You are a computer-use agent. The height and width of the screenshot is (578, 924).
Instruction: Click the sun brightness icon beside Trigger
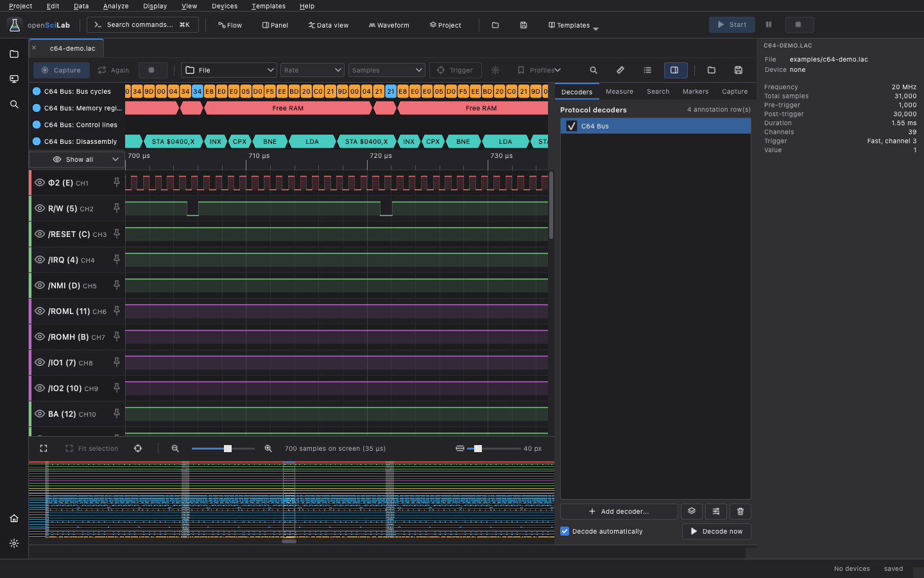495,70
